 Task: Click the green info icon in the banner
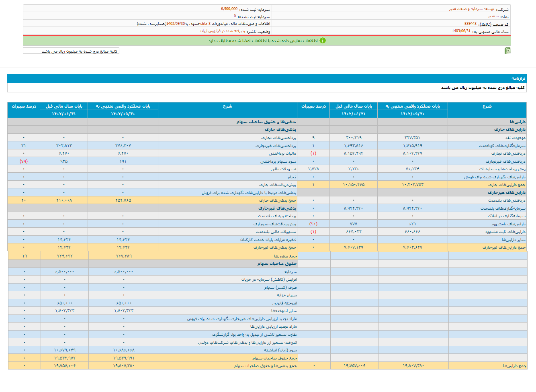pyautogui.click(x=323, y=41)
